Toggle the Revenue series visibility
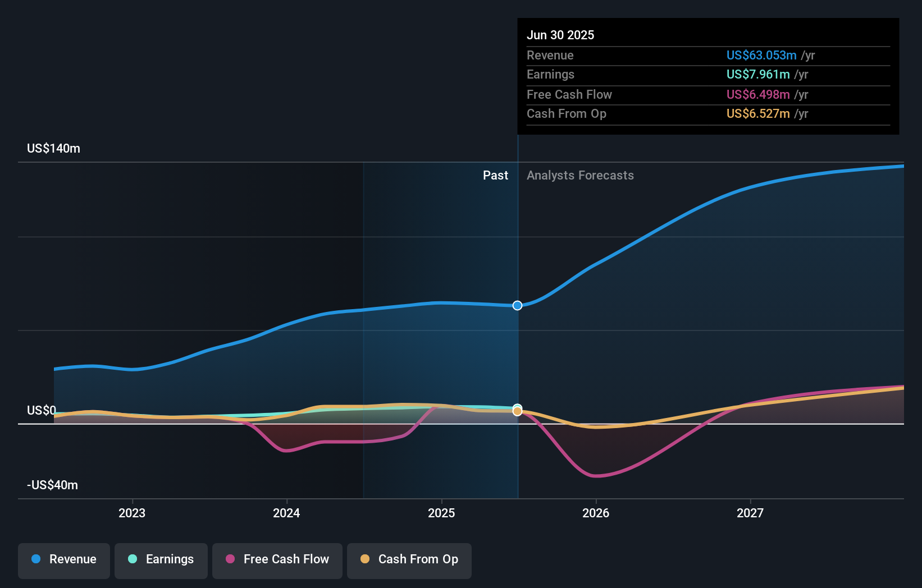922x588 pixels. (x=63, y=559)
